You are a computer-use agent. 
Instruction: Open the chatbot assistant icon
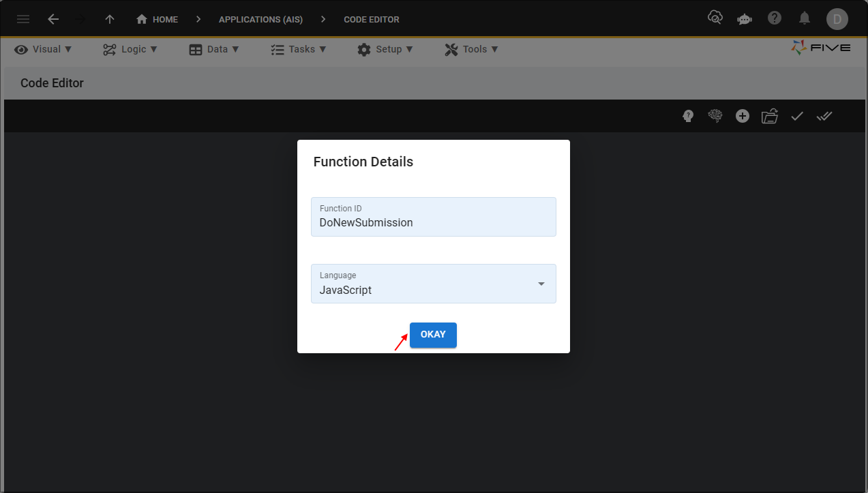pyautogui.click(x=745, y=19)
